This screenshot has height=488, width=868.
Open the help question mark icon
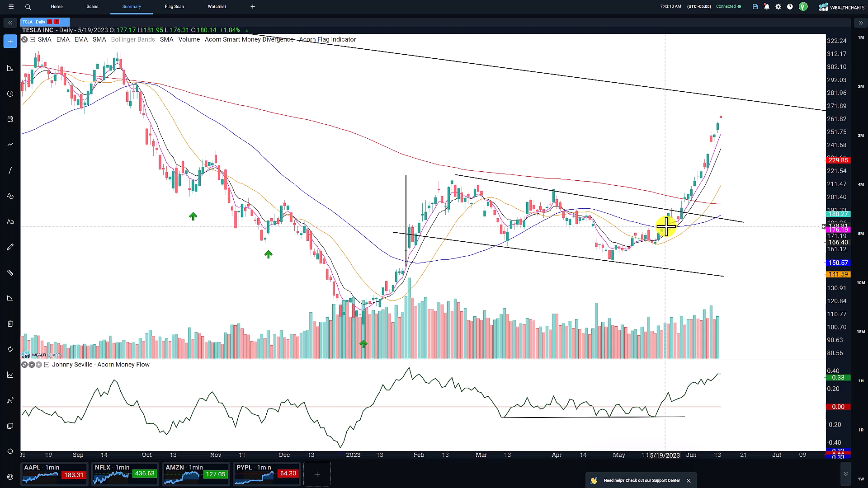tap(790, 7)
